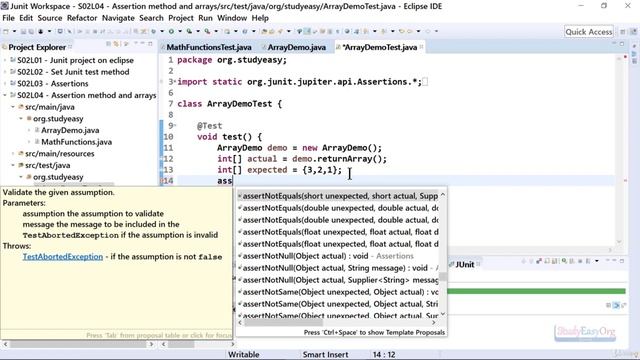Expand the S02L03 - Assertions project

(x=5, y=83)
